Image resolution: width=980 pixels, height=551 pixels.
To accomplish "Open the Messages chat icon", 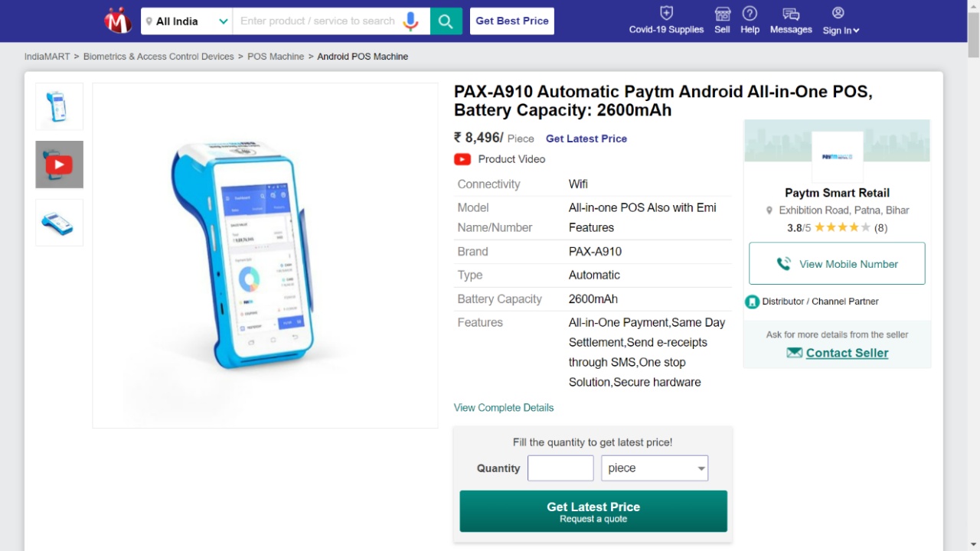I will [791, 14].
